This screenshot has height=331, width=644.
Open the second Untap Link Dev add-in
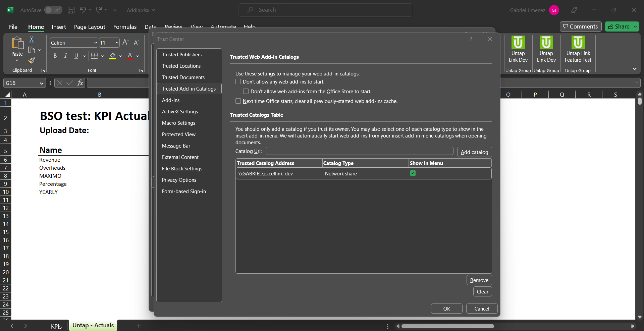point(546,49)
